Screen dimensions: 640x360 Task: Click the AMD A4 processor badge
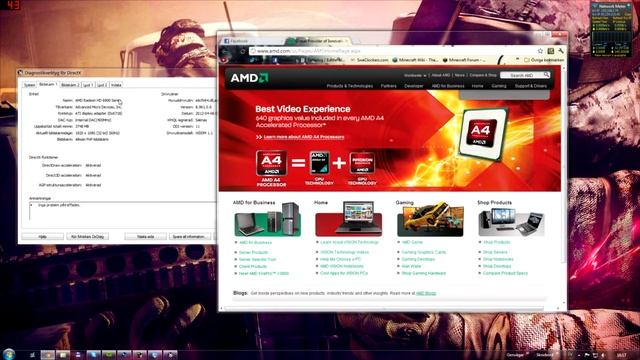271,163
